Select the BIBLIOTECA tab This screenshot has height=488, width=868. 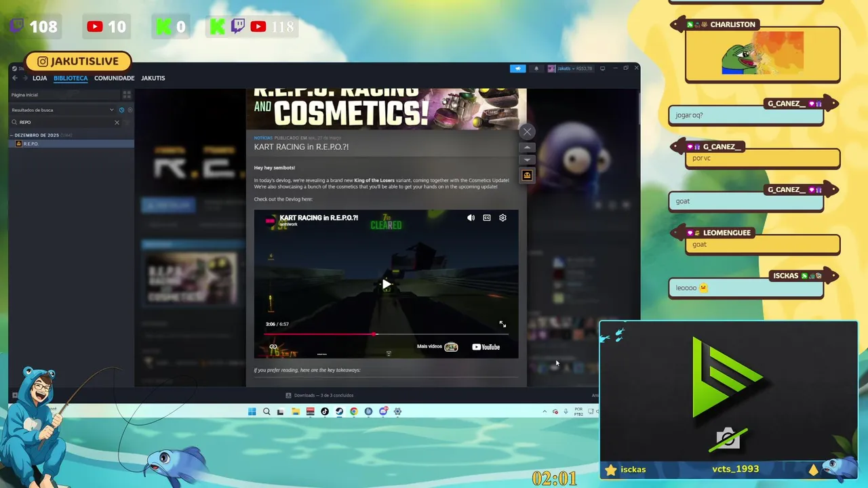pos(71,78)
